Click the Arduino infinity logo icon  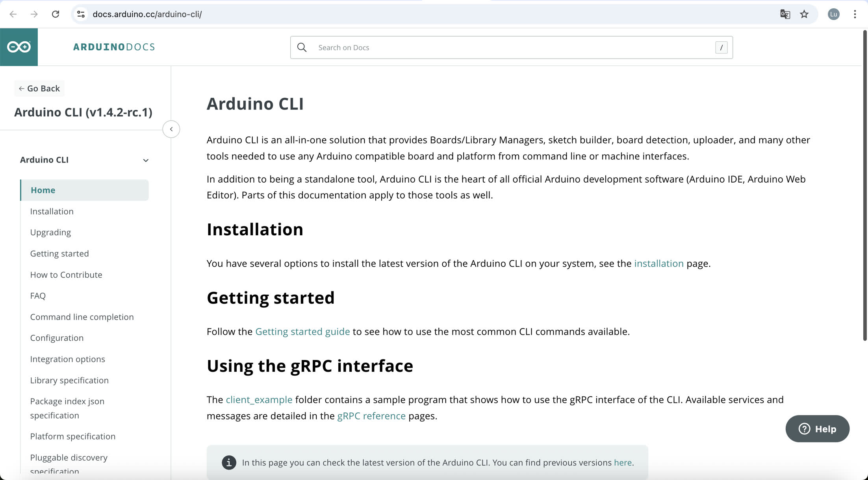[x=19, y=47]
